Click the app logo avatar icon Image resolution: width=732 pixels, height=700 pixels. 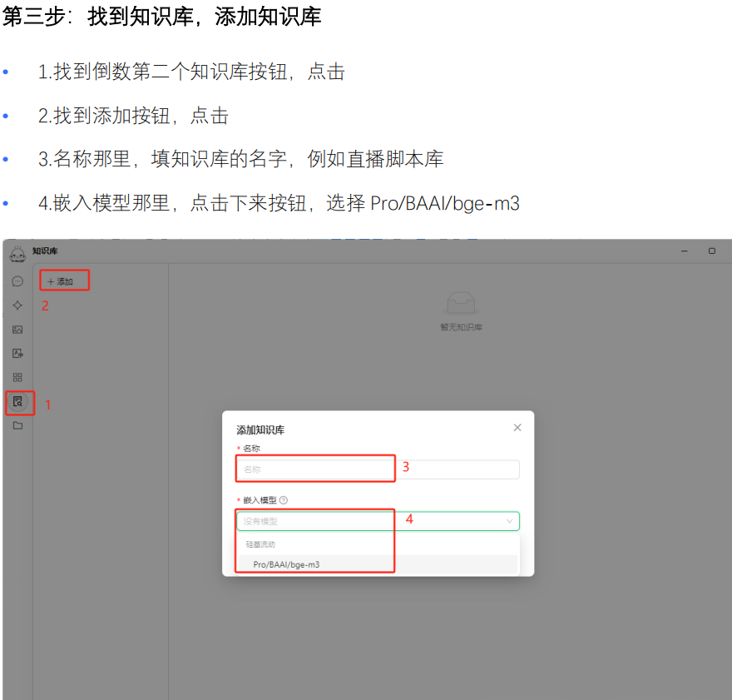coord(17,254)
